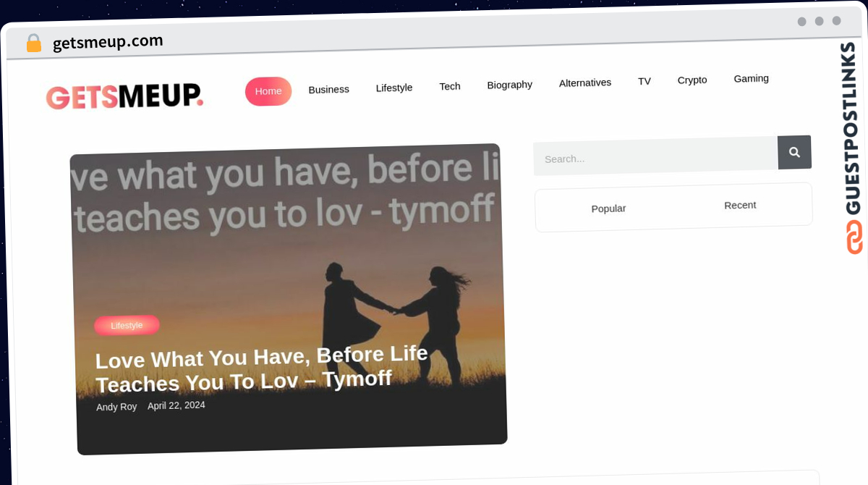Open the Lifestyle menu category
This screenshot has width=868, height=485.
tap(394, 88)
